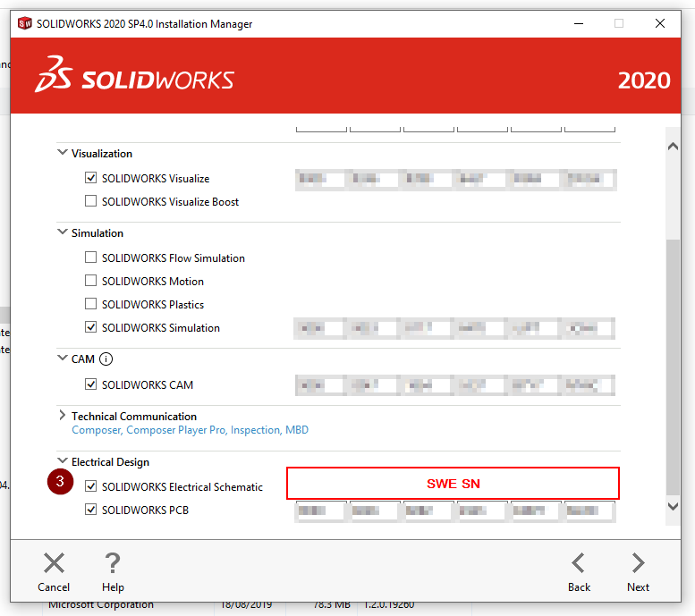The image size is (695, 616).
Task: Open Help with the question mark icon
Action: click(113, 563)
